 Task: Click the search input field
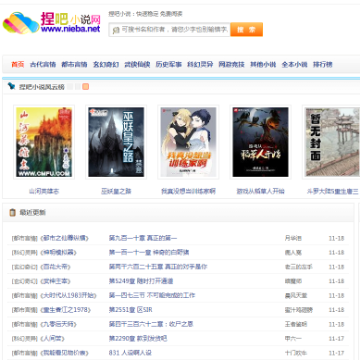coord(169,30)
